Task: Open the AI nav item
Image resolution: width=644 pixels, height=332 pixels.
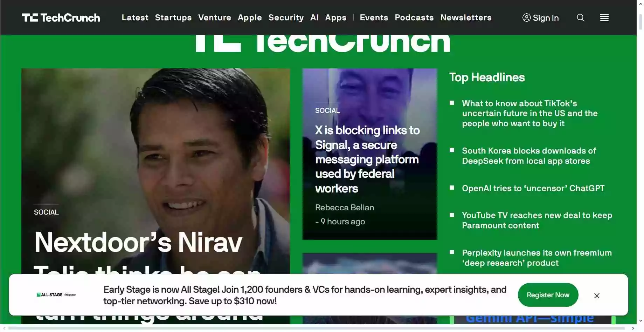Action: pyautogui.click(x=314, y=18)
